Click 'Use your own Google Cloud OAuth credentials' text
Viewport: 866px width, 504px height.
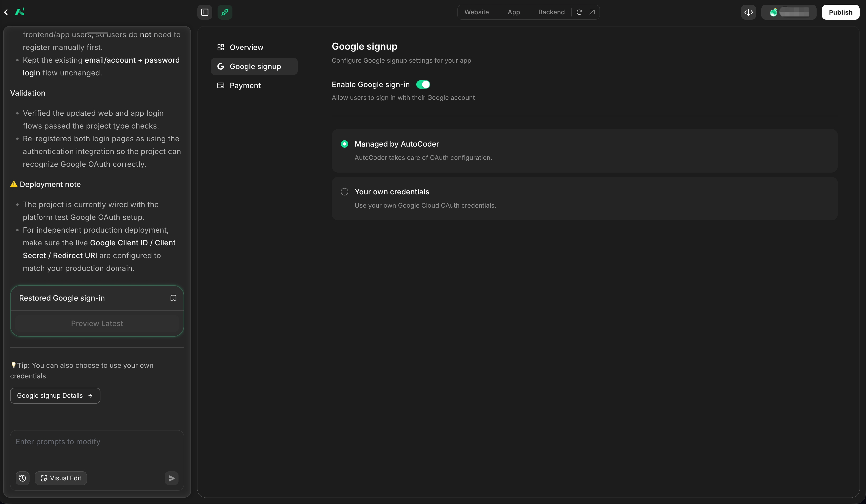(x=426, y=206)
